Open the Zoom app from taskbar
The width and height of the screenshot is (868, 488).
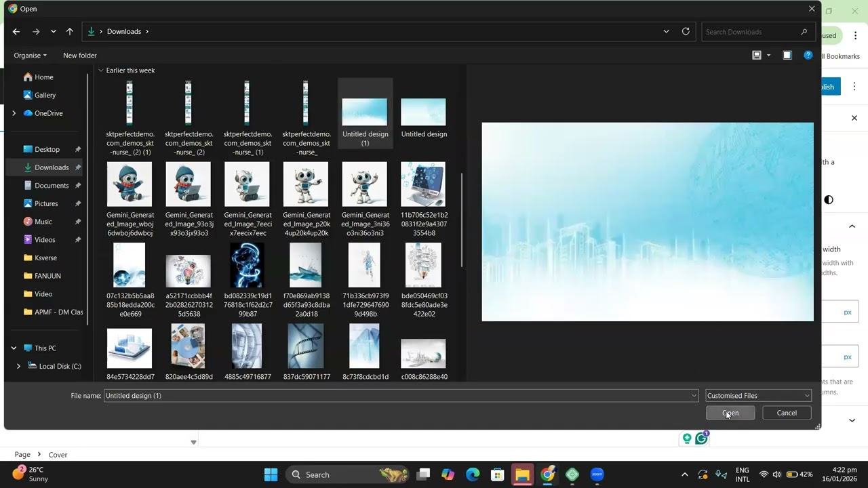coord(597,474)
